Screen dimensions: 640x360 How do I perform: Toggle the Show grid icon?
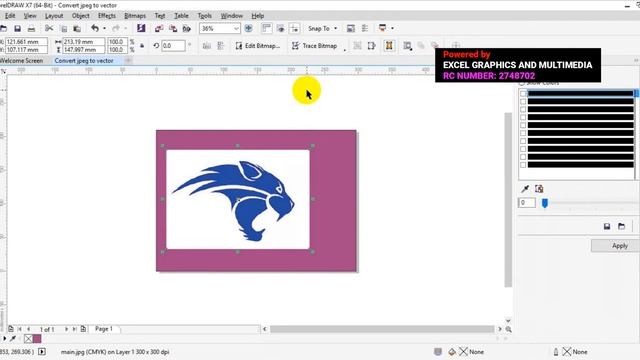280,28
